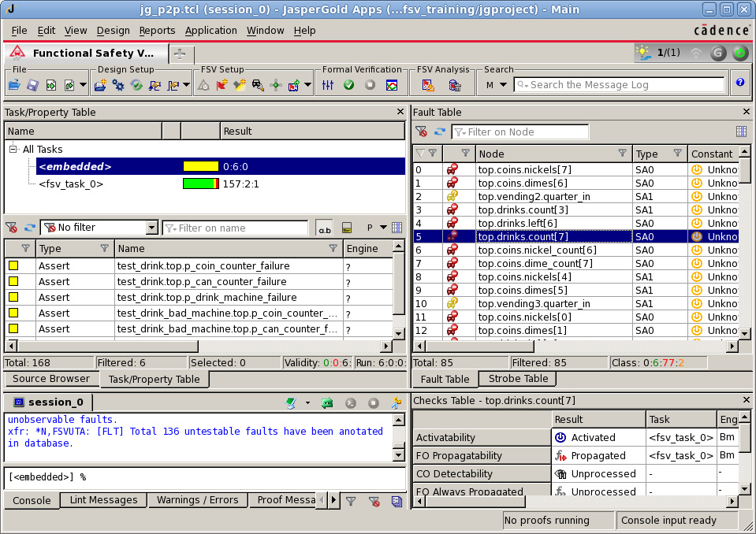Refresh the Fault Table with blue arrows icon
The width and height of the screenshot is (756, 534).
[x=439, y=132]
